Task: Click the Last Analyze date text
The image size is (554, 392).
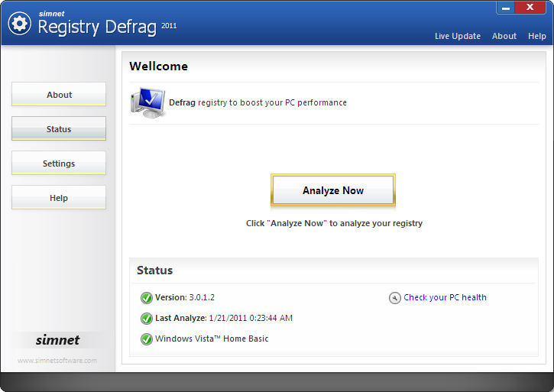Action: [x=251, y=319]
